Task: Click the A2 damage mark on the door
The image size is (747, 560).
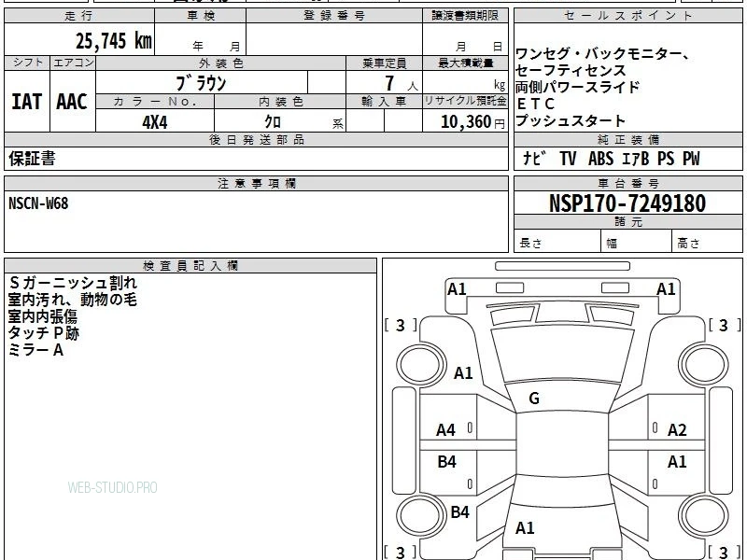Action: coord(677,430)
